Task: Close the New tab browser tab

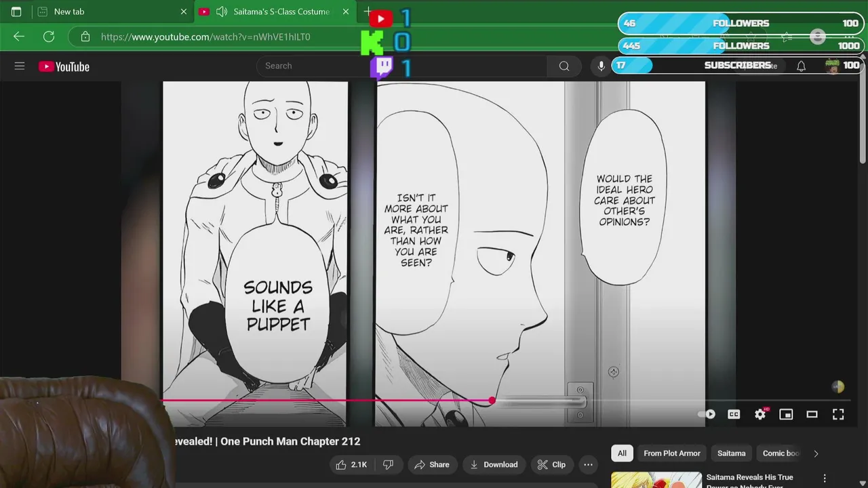Action: pos(183,12)
